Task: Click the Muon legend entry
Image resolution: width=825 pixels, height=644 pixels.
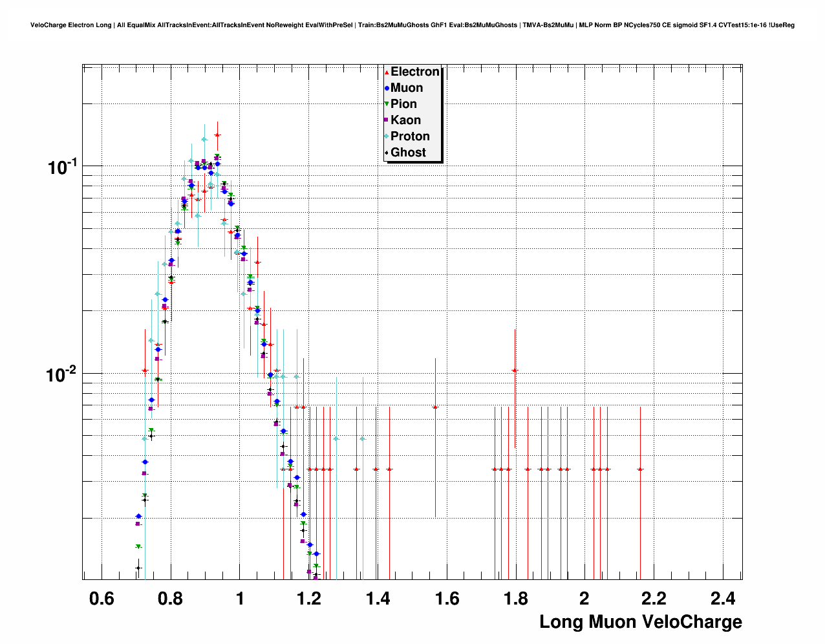Action: click(x=404, y=88)
